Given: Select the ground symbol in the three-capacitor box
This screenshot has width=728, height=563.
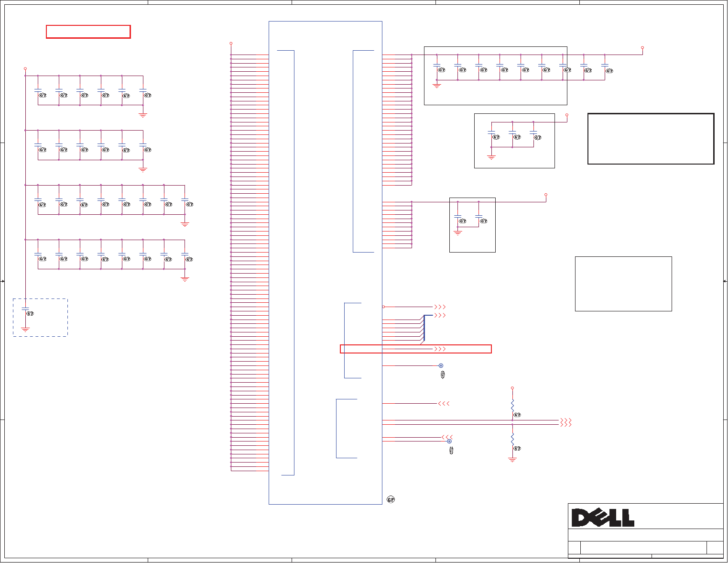Looking at the screenshot, I should point(491,156).
